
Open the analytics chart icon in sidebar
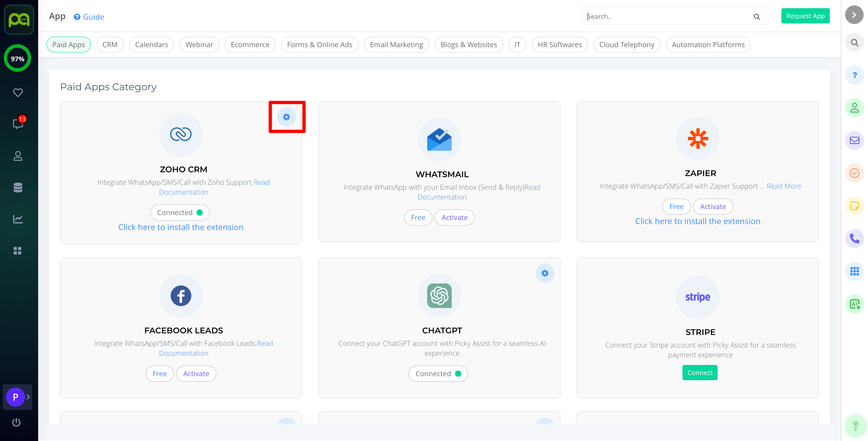(18, 219)
